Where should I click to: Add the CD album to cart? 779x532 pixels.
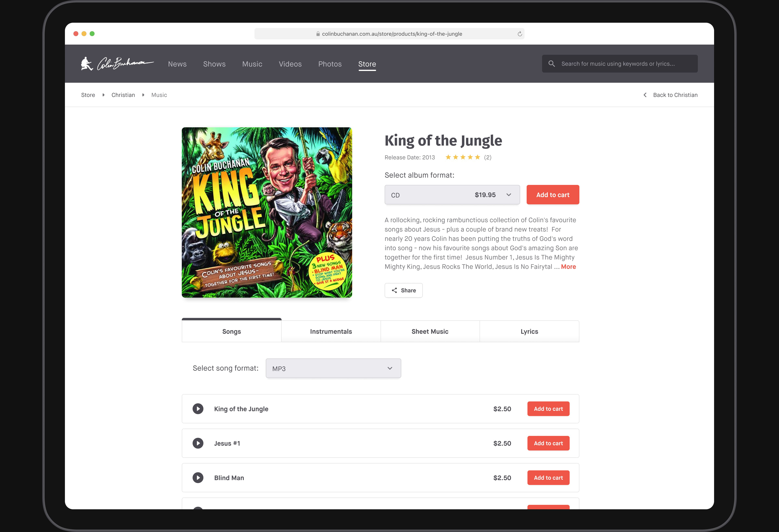(553, 195)
